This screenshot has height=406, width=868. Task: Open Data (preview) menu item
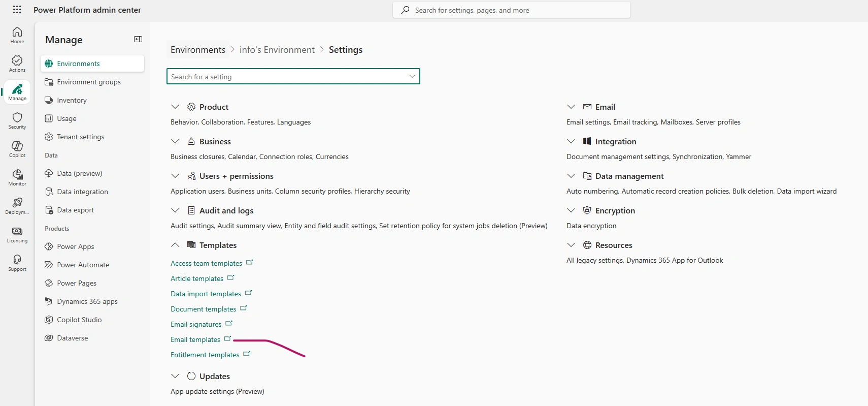92,173
